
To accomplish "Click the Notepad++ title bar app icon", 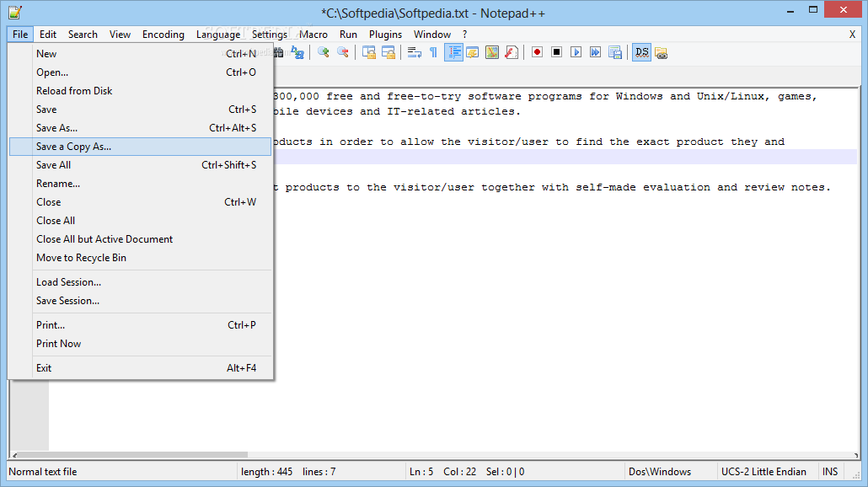I will 15,12.
